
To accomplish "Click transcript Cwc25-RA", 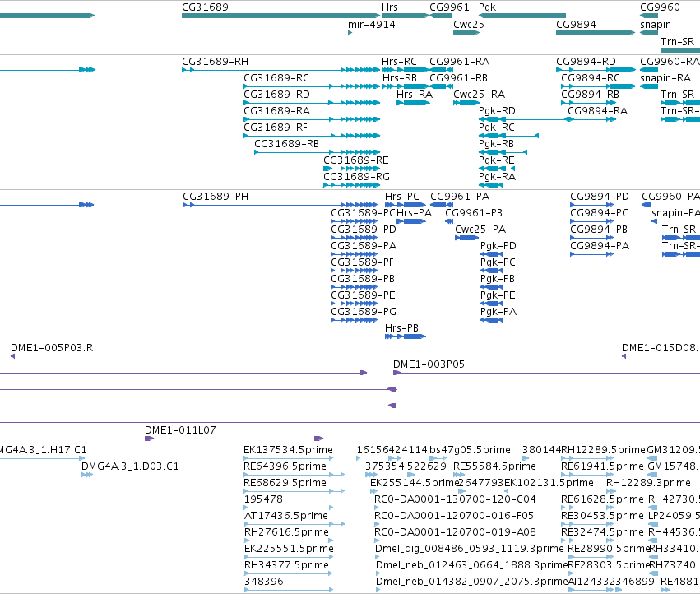I will (466, 103).
